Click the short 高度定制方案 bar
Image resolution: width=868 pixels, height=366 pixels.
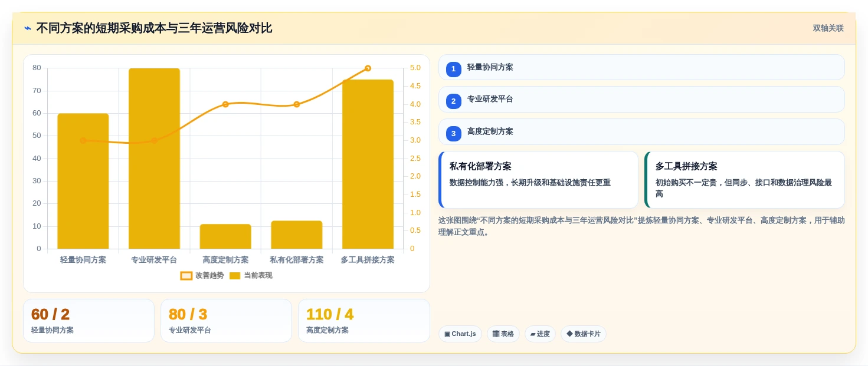click(225, 236)
